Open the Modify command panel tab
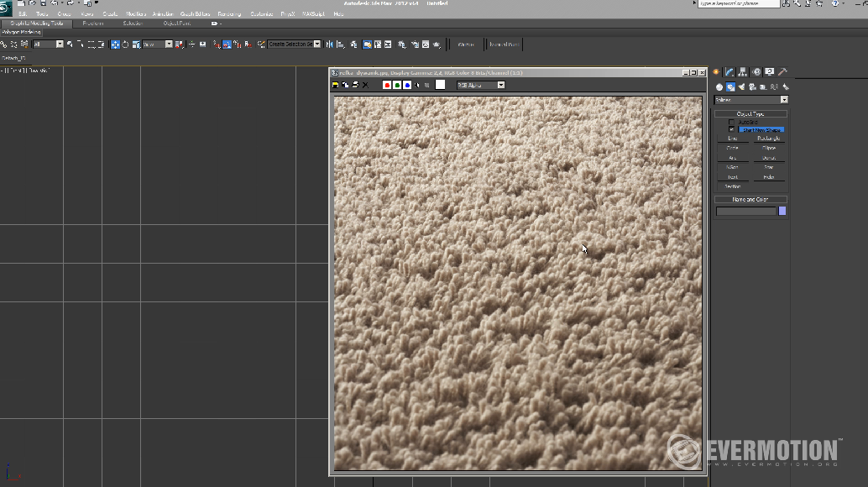The image size is (868, 487). click(729, 72)
